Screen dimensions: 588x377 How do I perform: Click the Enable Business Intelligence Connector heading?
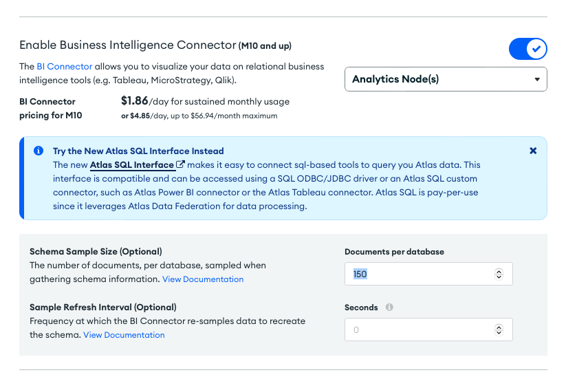coord(127,45)
